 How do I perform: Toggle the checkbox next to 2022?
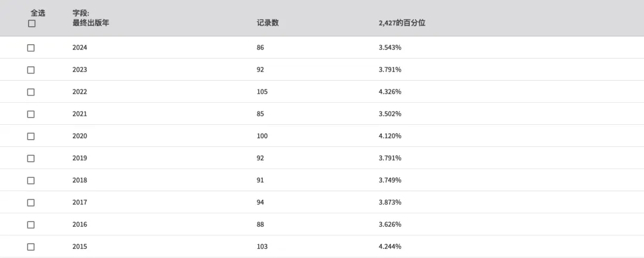31,92
